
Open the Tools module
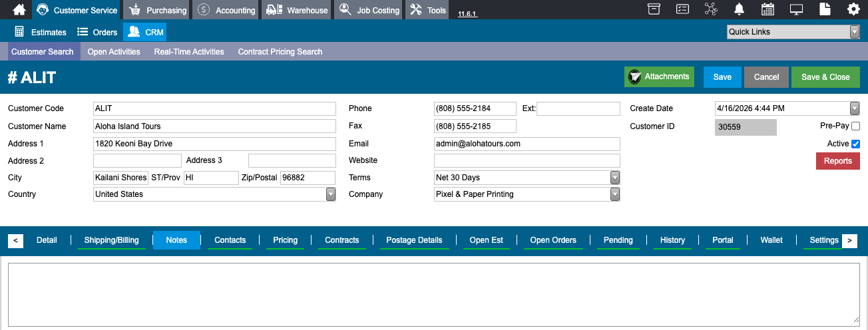click(x=428, y=10)
